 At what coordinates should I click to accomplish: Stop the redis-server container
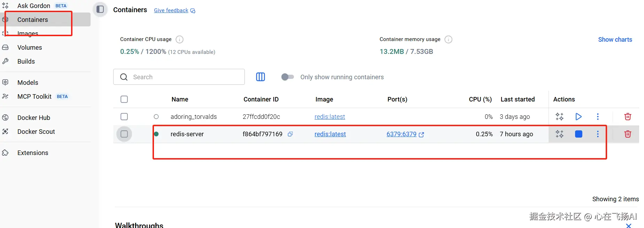[579, 134]
